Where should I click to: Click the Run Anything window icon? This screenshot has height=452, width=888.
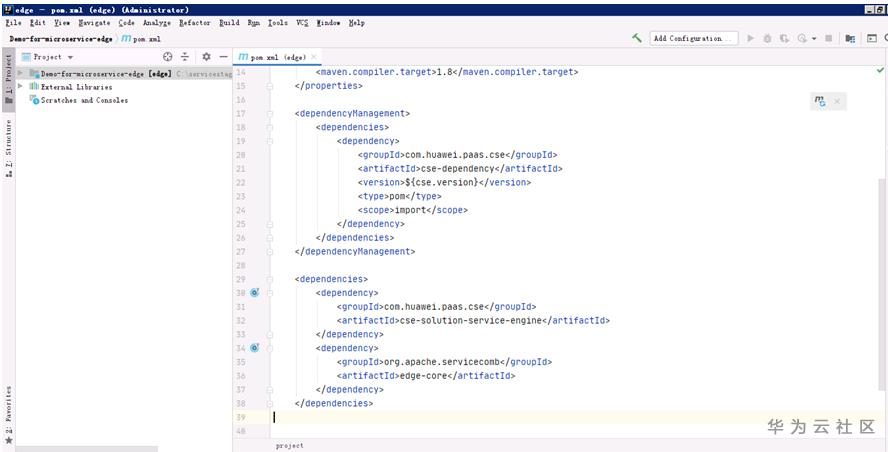pos(872,39)
